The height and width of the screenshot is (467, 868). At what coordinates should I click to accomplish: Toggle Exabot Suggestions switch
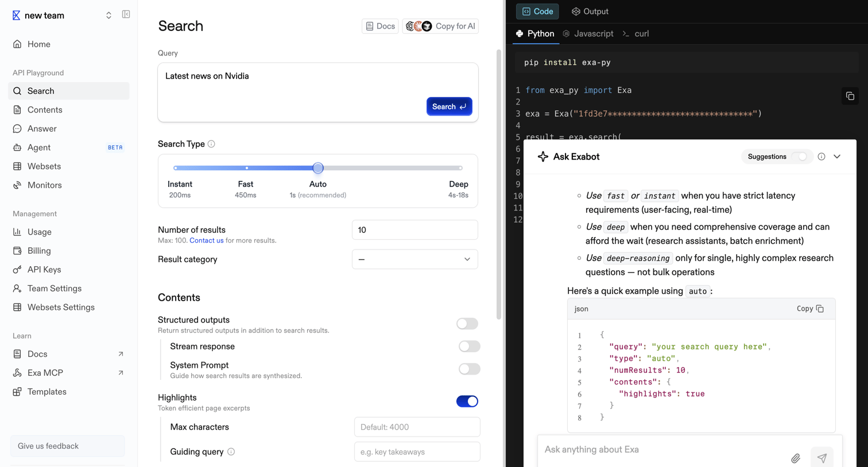tap(800, 157)
